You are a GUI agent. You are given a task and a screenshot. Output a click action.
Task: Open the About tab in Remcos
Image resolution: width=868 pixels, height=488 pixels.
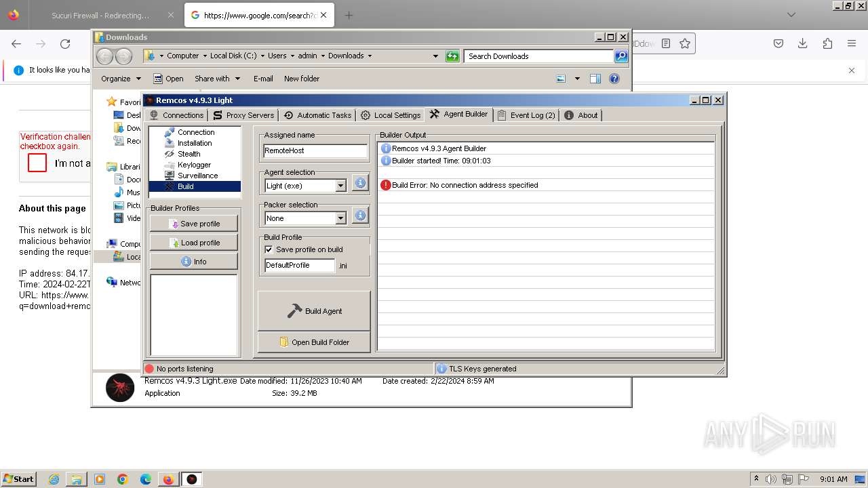[x=581, y=115]
